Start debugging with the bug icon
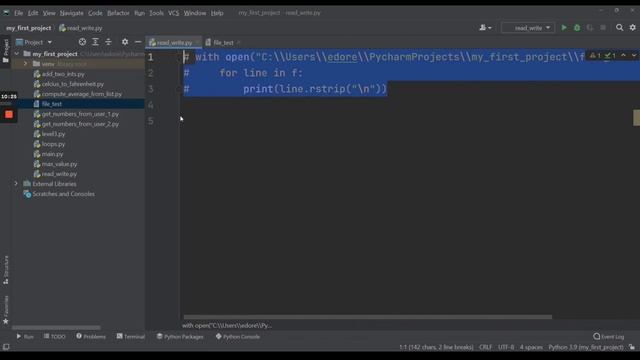 [x=577, y=28]
